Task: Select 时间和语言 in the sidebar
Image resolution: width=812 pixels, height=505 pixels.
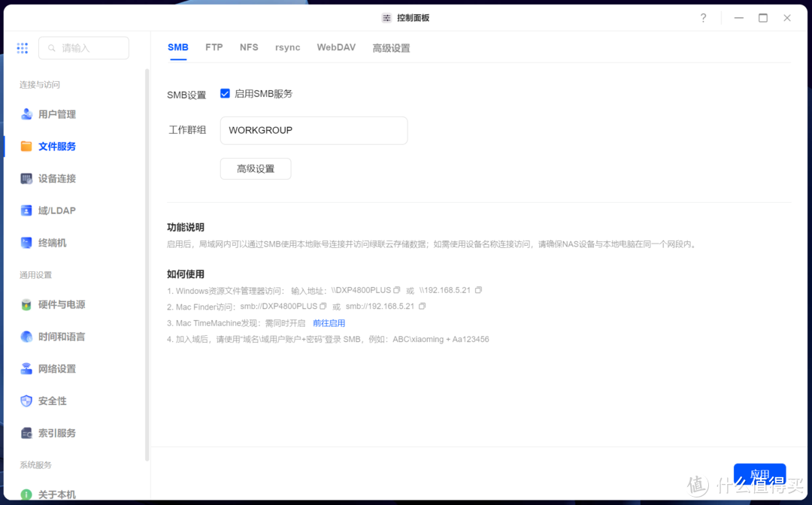Action: [x=62, y=337]
